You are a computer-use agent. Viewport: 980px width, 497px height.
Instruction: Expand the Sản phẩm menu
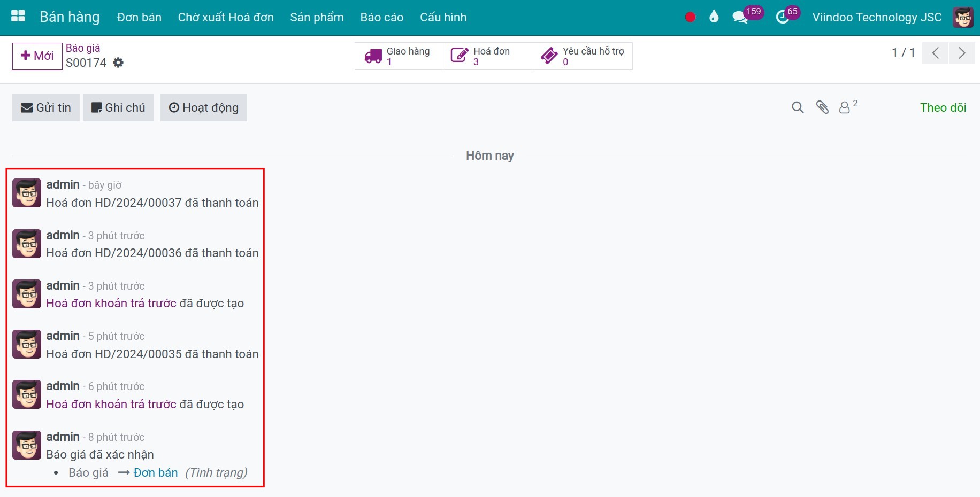(317, 17)
